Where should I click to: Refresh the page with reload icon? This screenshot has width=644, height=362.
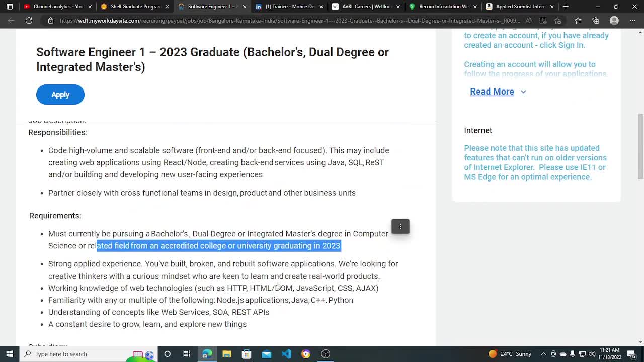(29, 21)
